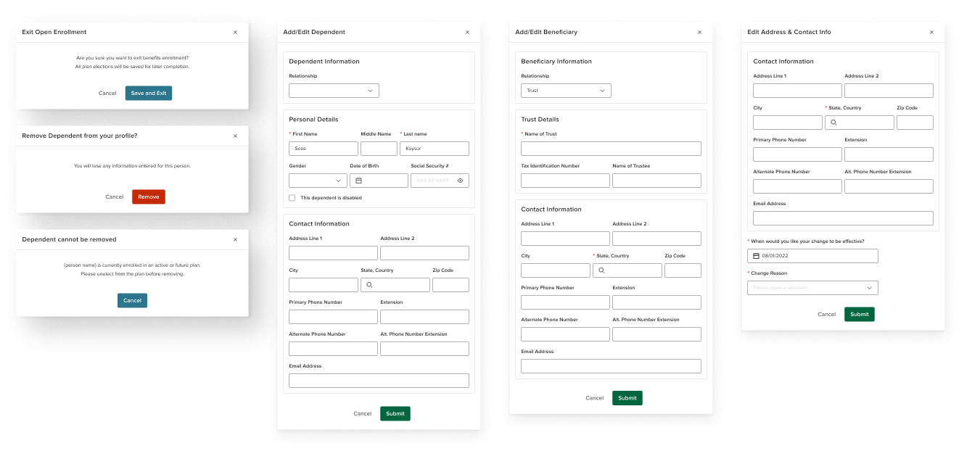Check the This dependent is disabled checkbox
The width and height of the screenshot is (980, 472).
point(292,198)
